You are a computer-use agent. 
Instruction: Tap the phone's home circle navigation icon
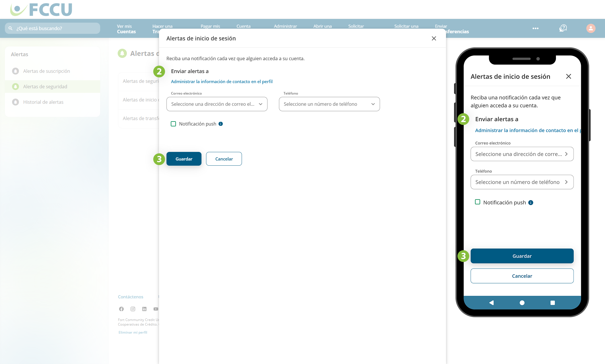coord(522,303)
